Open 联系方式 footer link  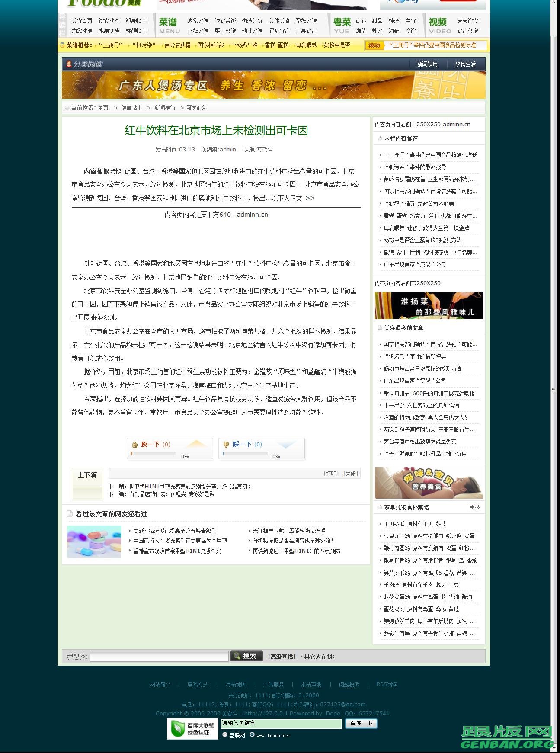[198, 684]
